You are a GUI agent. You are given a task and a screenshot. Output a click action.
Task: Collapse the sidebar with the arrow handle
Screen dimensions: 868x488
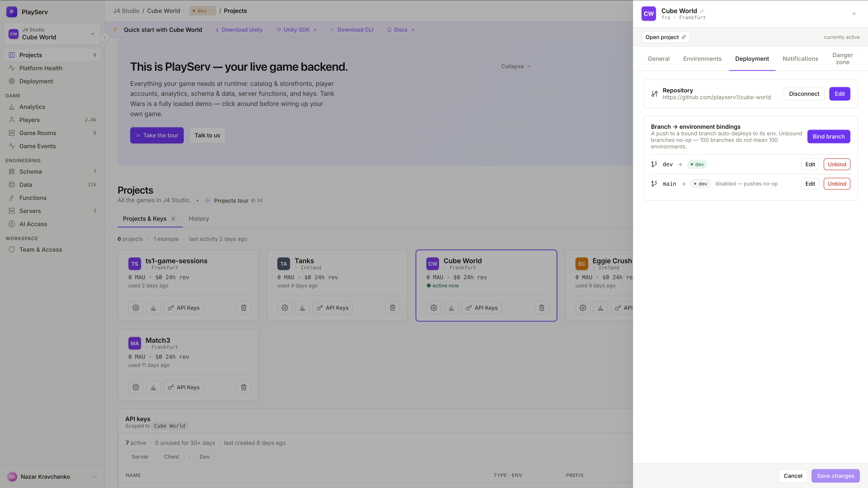pyautogui.click(x=104, y=37)
